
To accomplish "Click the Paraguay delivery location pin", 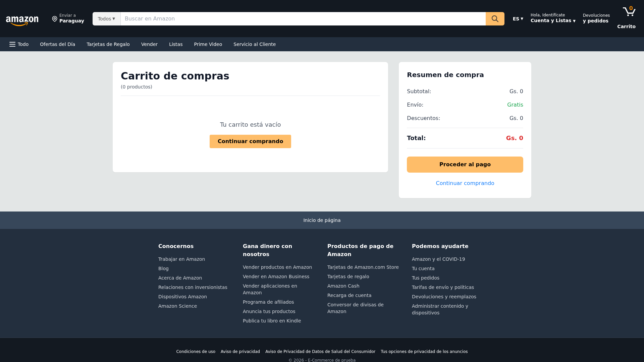I will (55, 19).
